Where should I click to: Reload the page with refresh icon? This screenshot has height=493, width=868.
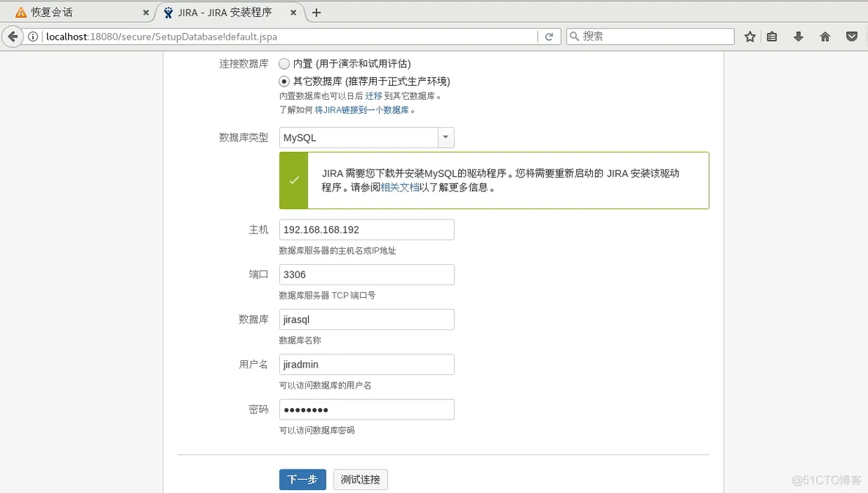tap(549, 37)
